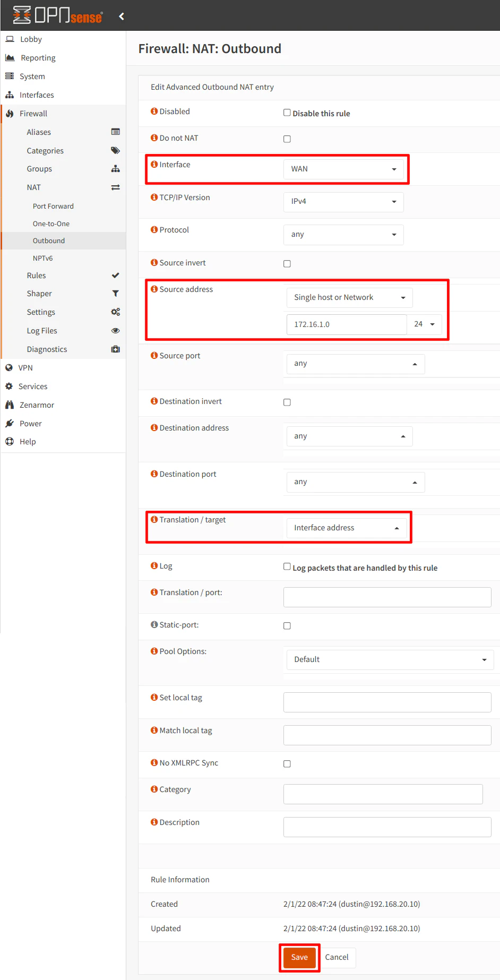Click the Groups sitemap icon
The image size is (500, 980).
pyautogui.click(x=115, y=169)
